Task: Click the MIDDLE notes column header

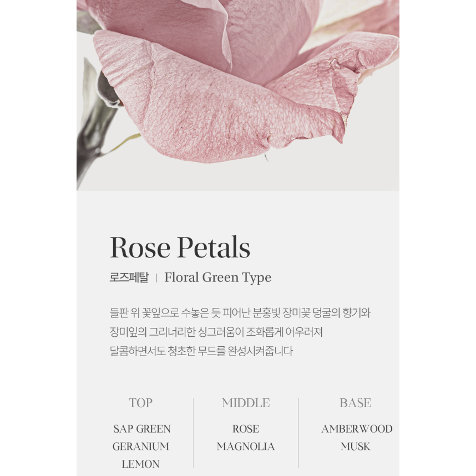Action: click(246, 403)
